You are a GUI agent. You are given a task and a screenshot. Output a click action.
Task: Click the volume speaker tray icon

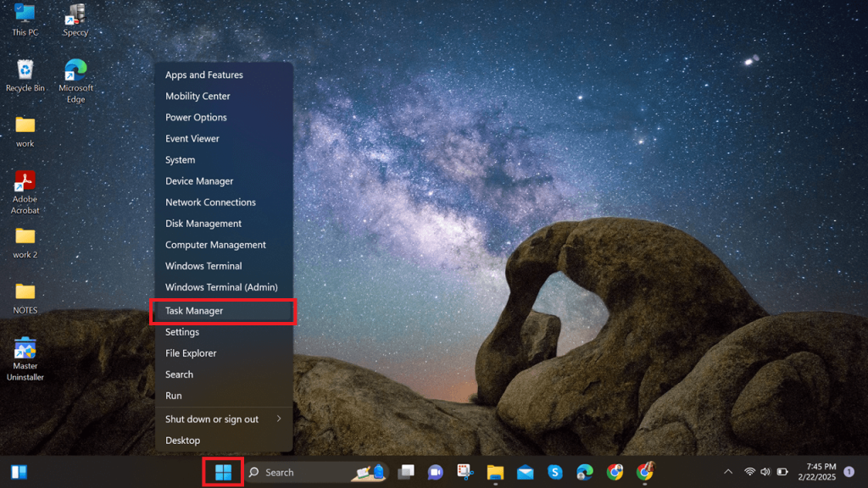coord(765,472)
